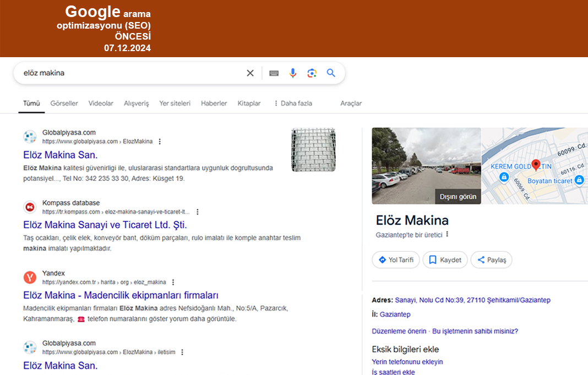Click the Elöz Makina panel title
Image resolution: width=588 pixels, height=375 pixels.
(x=412, y=220)
